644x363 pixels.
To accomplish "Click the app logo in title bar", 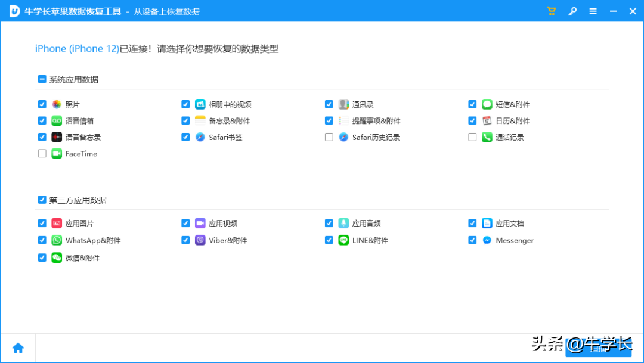I will click(x=14, y=11).
